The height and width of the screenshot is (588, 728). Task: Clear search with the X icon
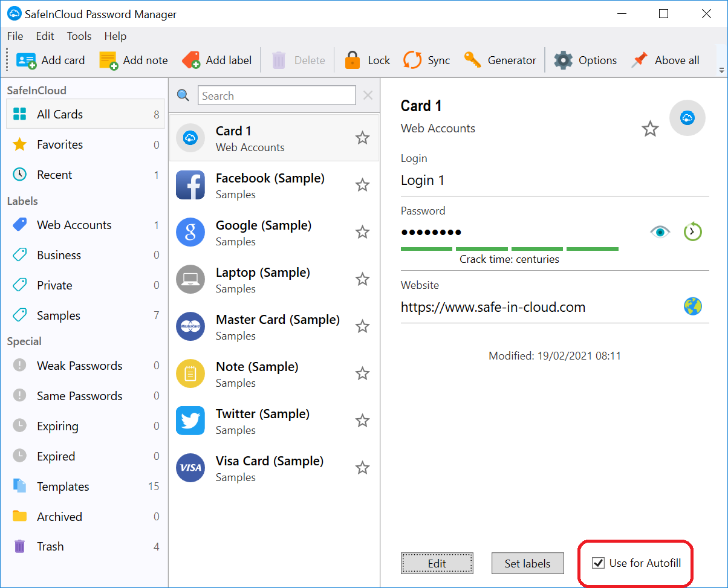pyautogui.click(x=368, y=95)
